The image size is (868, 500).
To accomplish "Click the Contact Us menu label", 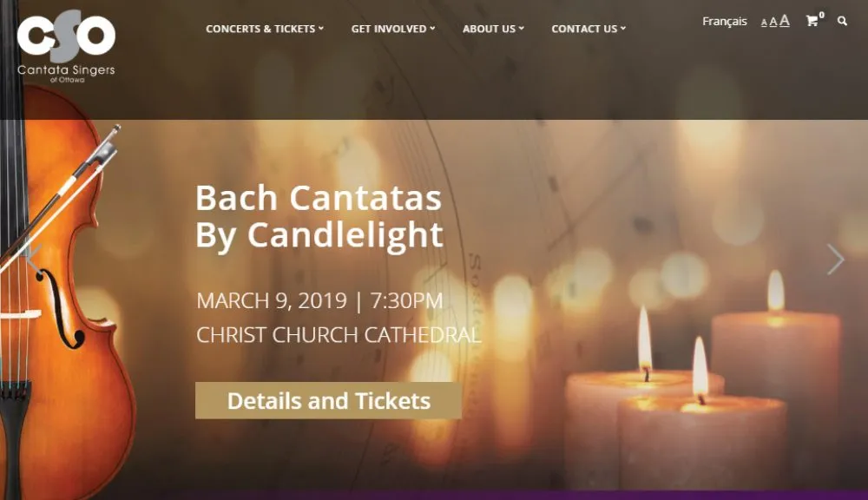I will click(584, 29).
